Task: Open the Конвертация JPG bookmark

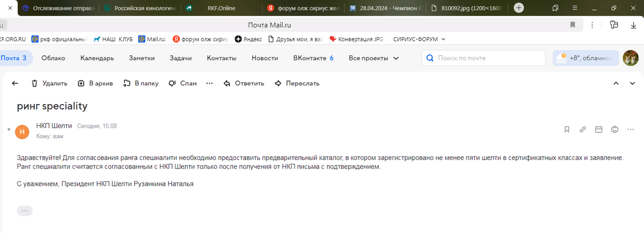Action: pos(356,39)
